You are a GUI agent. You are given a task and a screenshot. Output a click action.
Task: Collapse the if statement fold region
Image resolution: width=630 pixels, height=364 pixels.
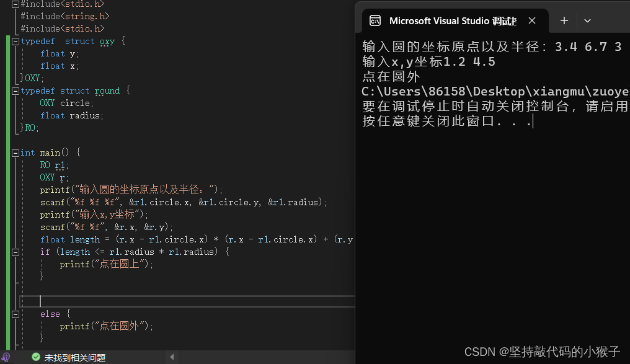[14, 251]
